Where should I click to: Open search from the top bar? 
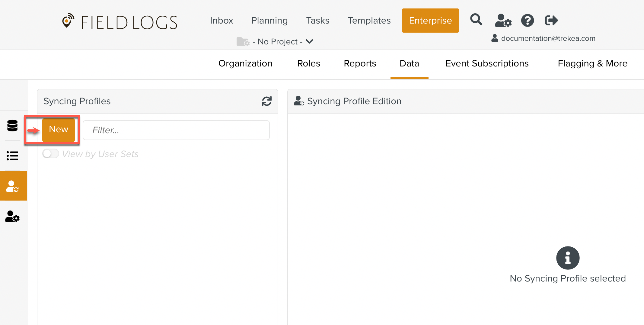pos(476,20)
